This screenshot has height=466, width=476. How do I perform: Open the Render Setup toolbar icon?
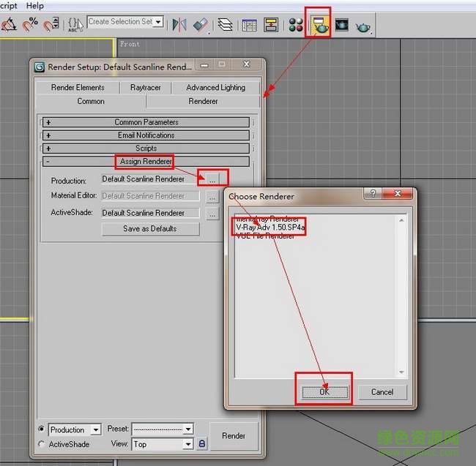pos(319,24)
